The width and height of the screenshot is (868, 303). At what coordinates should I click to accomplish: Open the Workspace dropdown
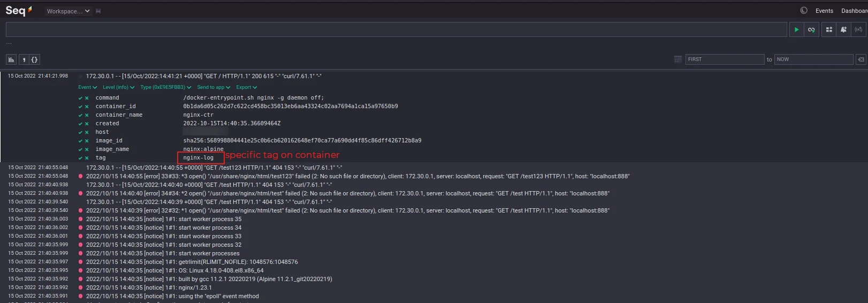point(68,11)
